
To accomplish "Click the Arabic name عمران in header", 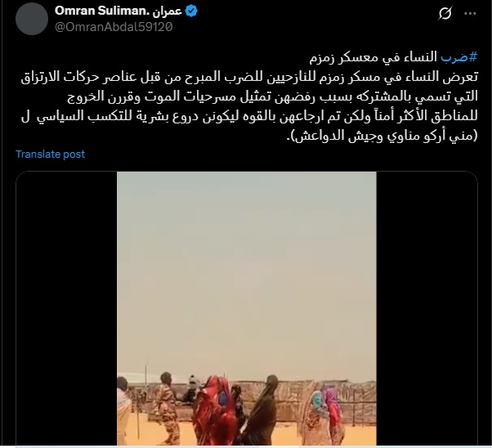I will (168, 11).
